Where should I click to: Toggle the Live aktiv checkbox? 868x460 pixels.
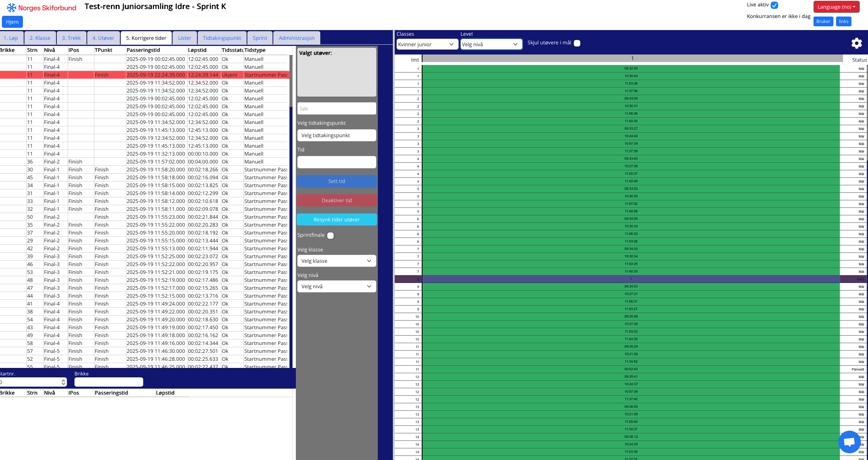coord(774,5)
